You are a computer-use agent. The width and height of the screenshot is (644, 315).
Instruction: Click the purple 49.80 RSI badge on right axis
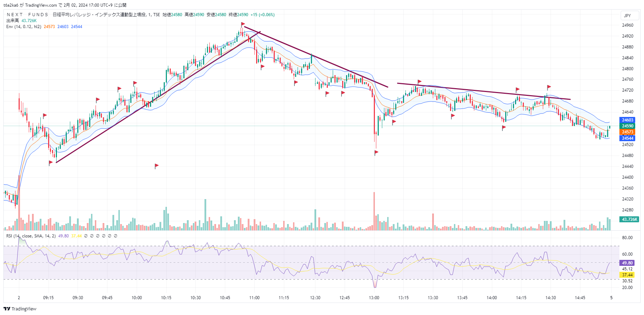tap(627, 263)
